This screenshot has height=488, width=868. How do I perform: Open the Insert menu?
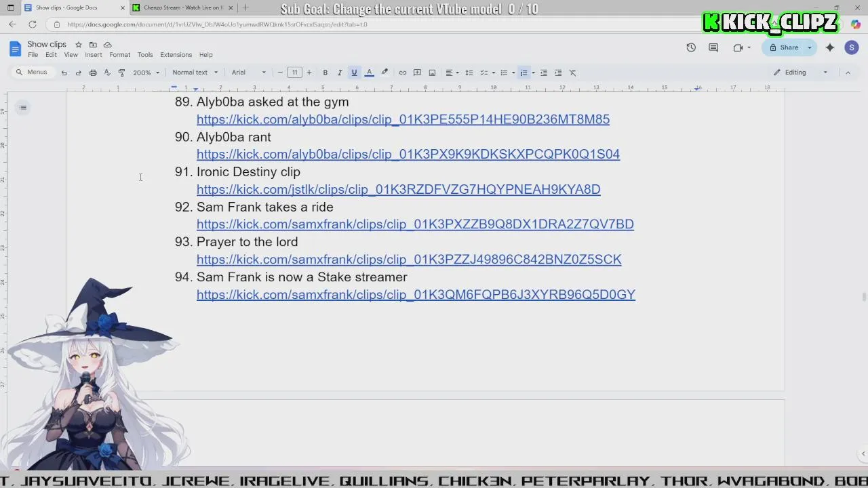[x=94, y=55]
